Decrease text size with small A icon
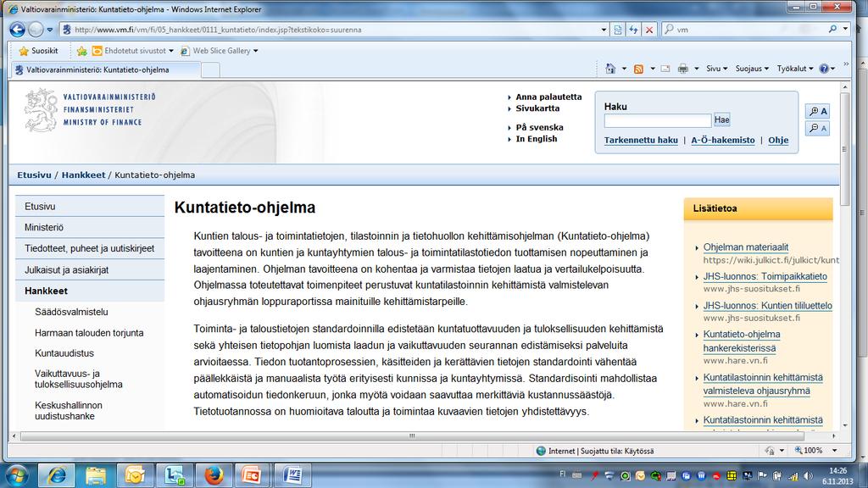Image resolution: width=868 pixels, height=488 pixels. coord(818,129)
